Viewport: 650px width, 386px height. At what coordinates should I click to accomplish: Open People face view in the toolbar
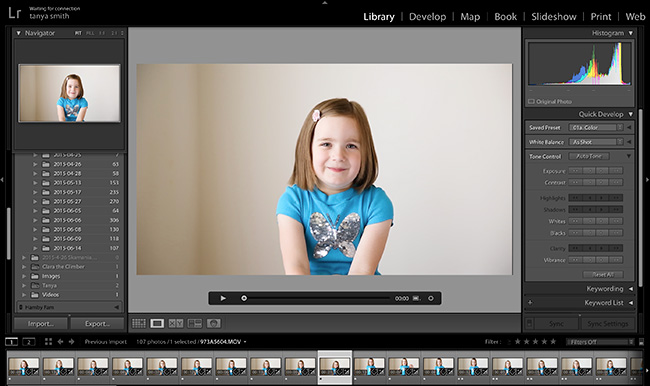point(213,323)
